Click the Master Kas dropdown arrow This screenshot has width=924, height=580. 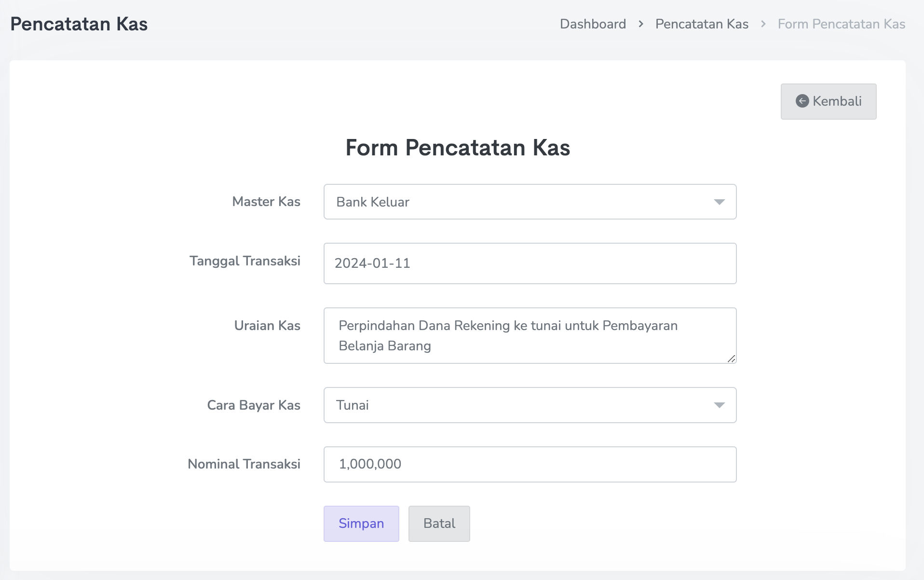tap(719, 202)
